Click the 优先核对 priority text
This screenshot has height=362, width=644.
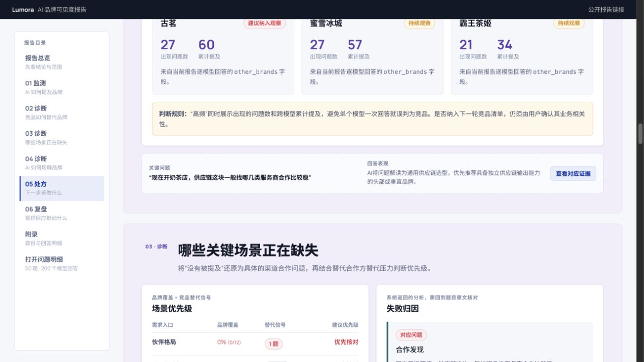click(x=346, y=342)
